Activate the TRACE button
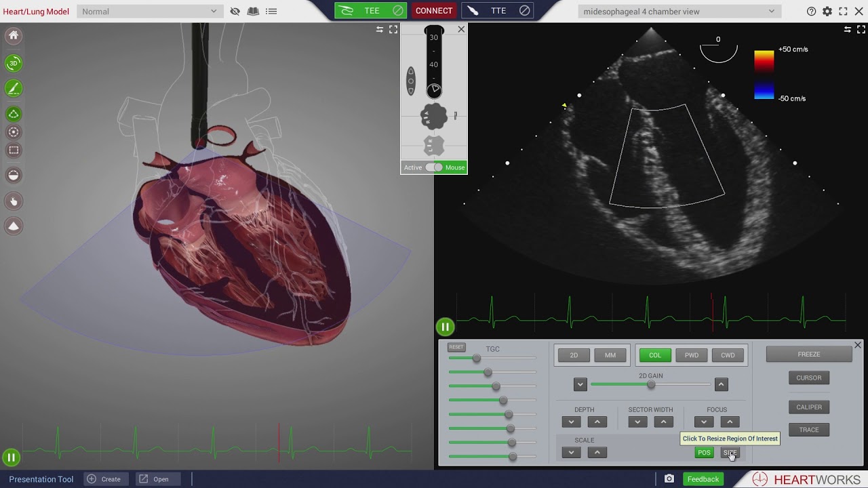The image size is (868, 488). coord(809,430)
